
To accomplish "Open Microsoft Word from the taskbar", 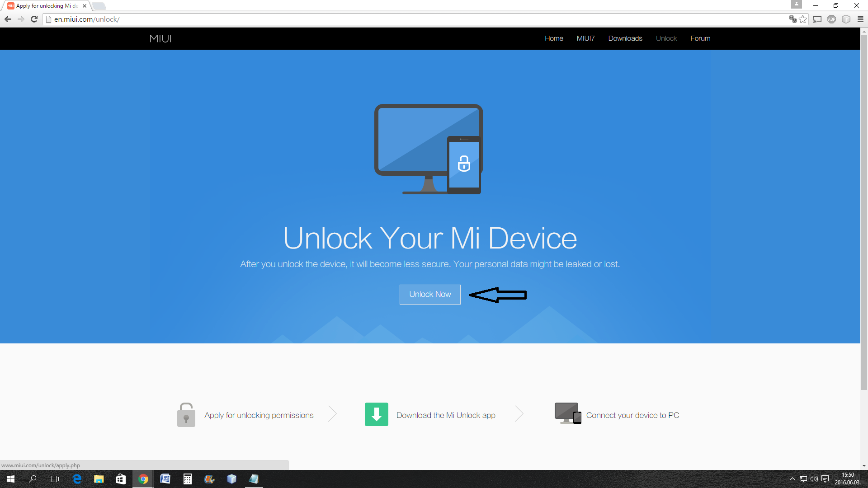I will tap(165, 479).
